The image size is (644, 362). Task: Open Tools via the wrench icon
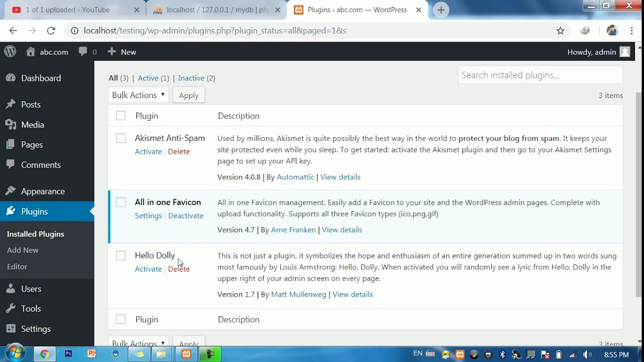click(11, 308)
